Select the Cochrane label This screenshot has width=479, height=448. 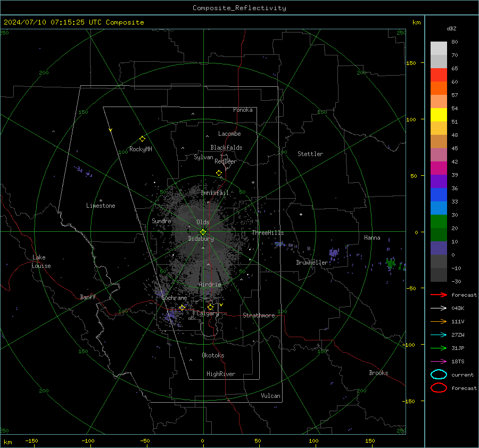[x=174, y=298]
